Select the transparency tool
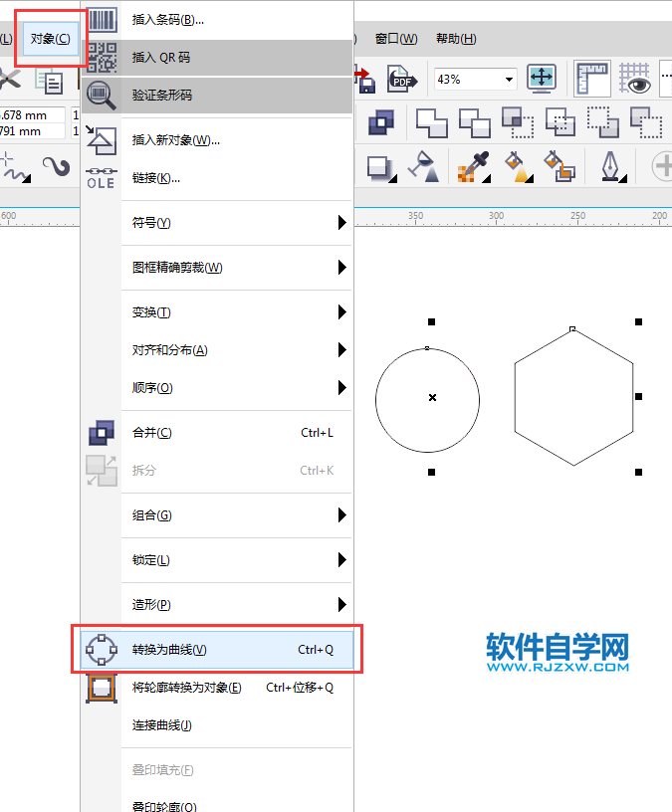The height and width of the screenshot is (812, 672). [424, 167]
